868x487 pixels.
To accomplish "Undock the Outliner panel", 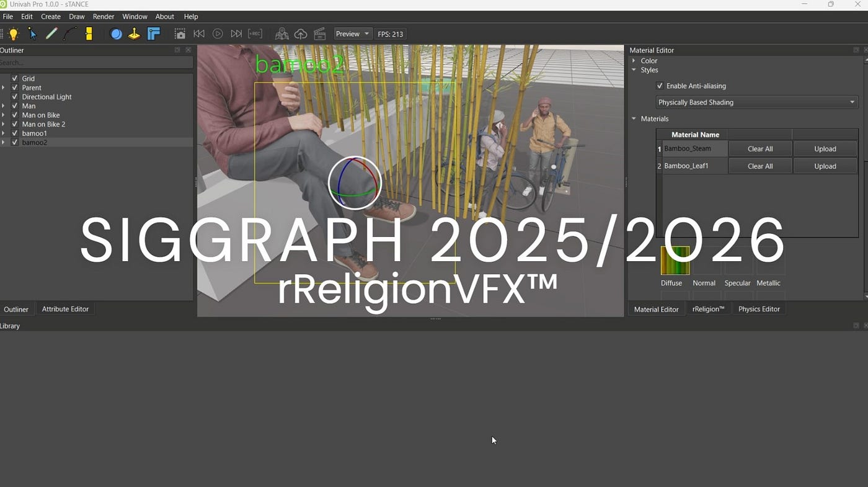I will tap(177, 50).
